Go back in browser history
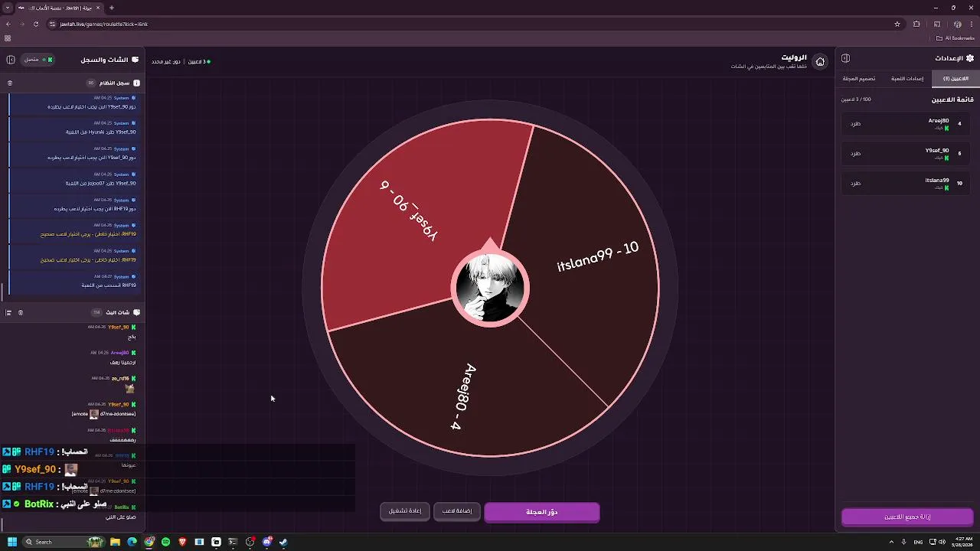Image resolution: width=980 pixels, height=551 pixels. click(8, 24)
